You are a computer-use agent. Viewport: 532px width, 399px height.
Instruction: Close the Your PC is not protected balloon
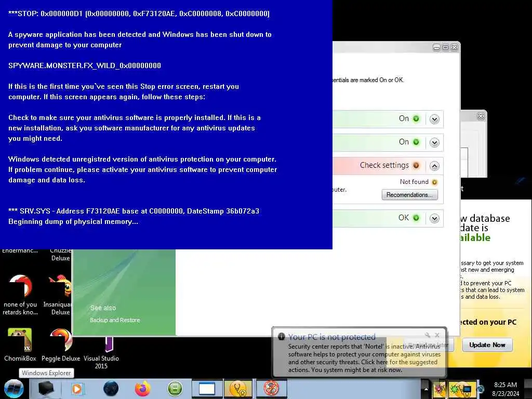point(437,335)
